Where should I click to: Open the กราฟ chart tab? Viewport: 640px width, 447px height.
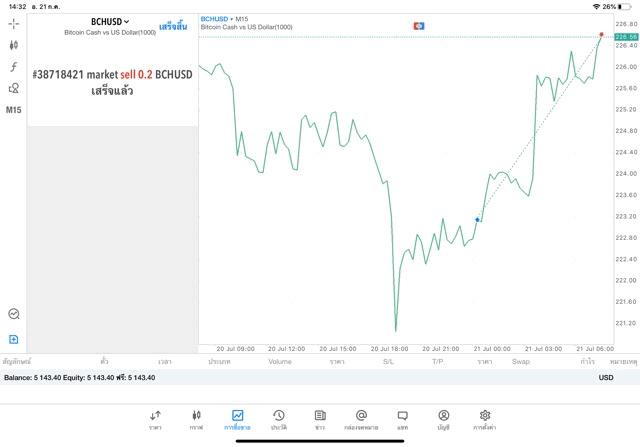196,420
